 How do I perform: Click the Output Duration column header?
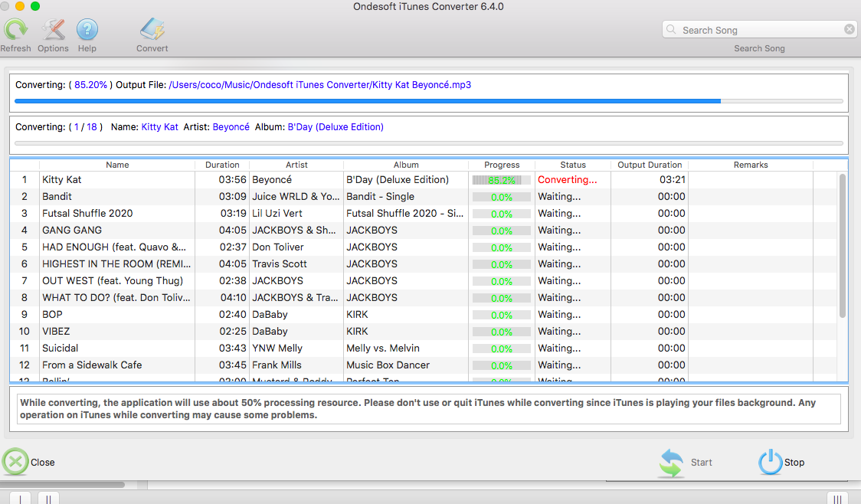(x=650, y=165)
